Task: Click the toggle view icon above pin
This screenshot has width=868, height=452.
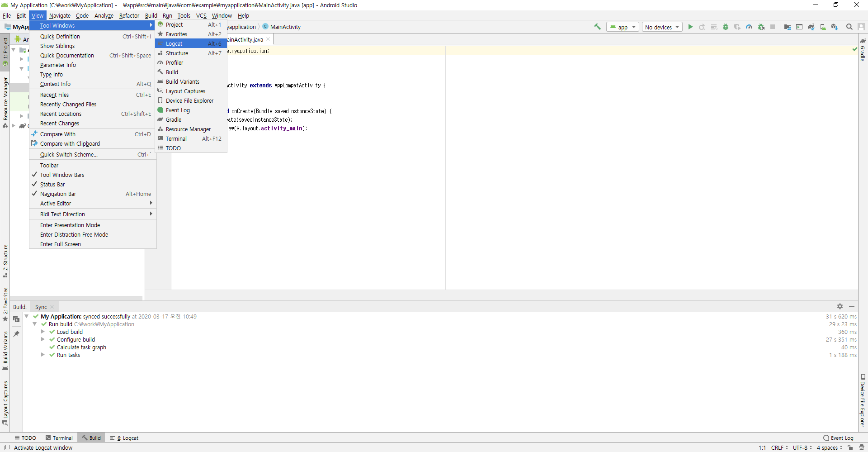Action: tap(16, 319)
